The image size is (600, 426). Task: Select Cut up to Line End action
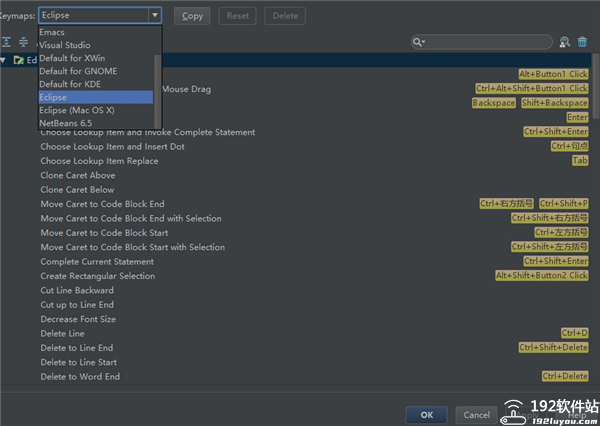77,305
